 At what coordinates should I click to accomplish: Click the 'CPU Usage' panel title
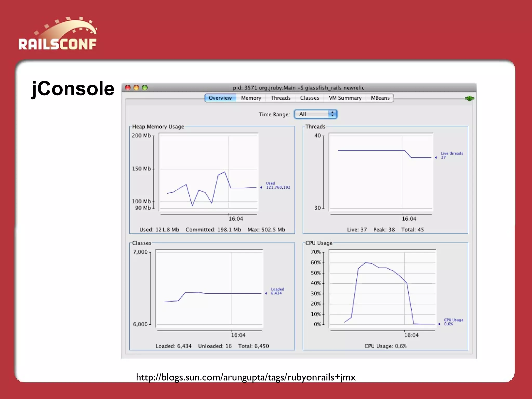tap(319, 243)
